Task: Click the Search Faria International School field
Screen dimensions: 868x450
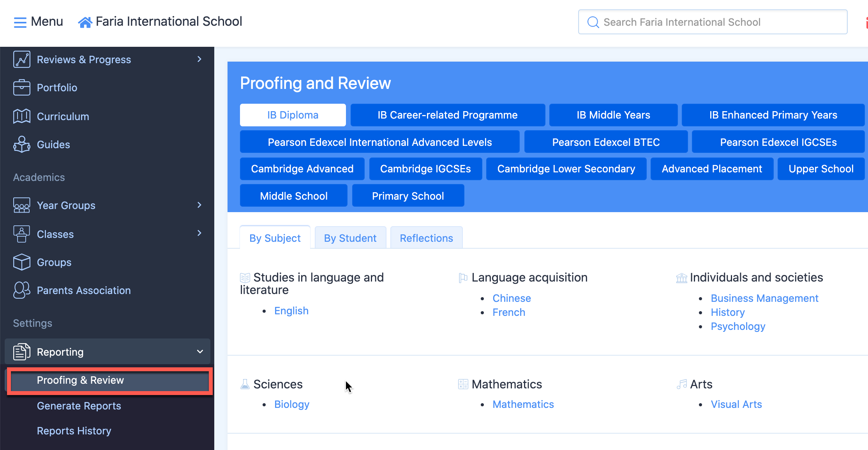Action: (x=713, y=22)
